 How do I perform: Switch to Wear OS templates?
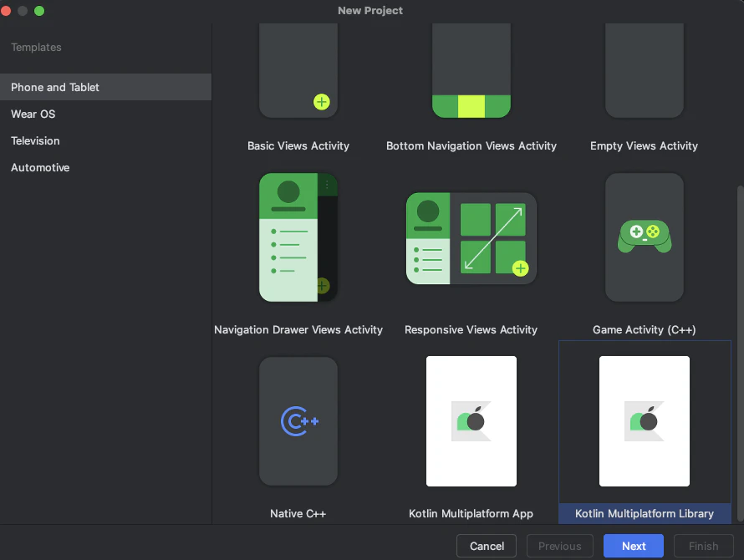pyautogui.click(x=106, y=114)
